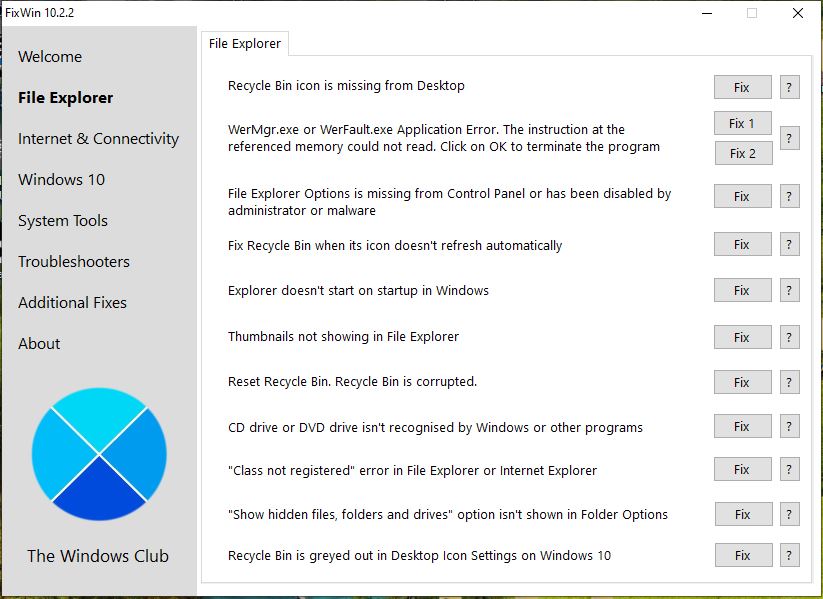The width and height of the screenshot is (823, 599).
Task: Click ? next to Recycle Bin greyed out
Action: pos(789,555)
